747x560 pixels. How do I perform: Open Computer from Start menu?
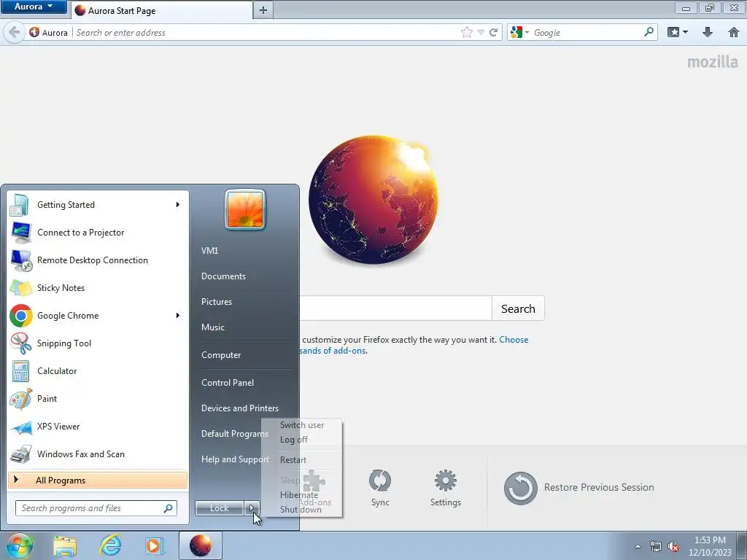221,355
